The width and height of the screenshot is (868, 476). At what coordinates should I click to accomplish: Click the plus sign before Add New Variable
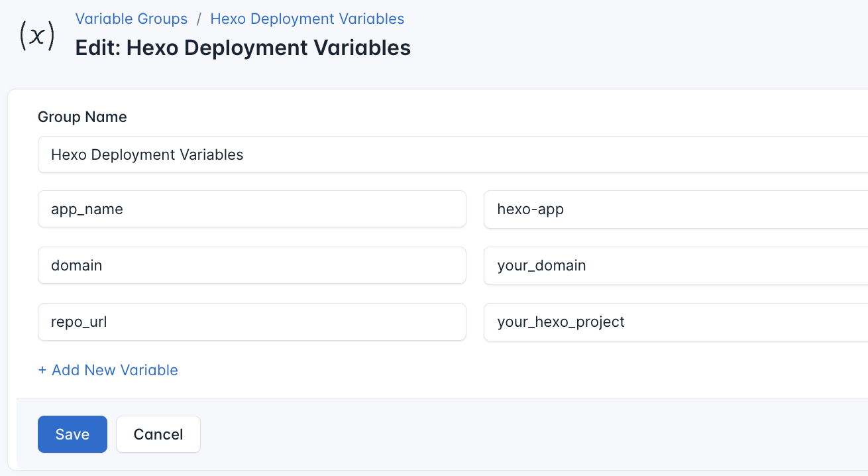42,370
